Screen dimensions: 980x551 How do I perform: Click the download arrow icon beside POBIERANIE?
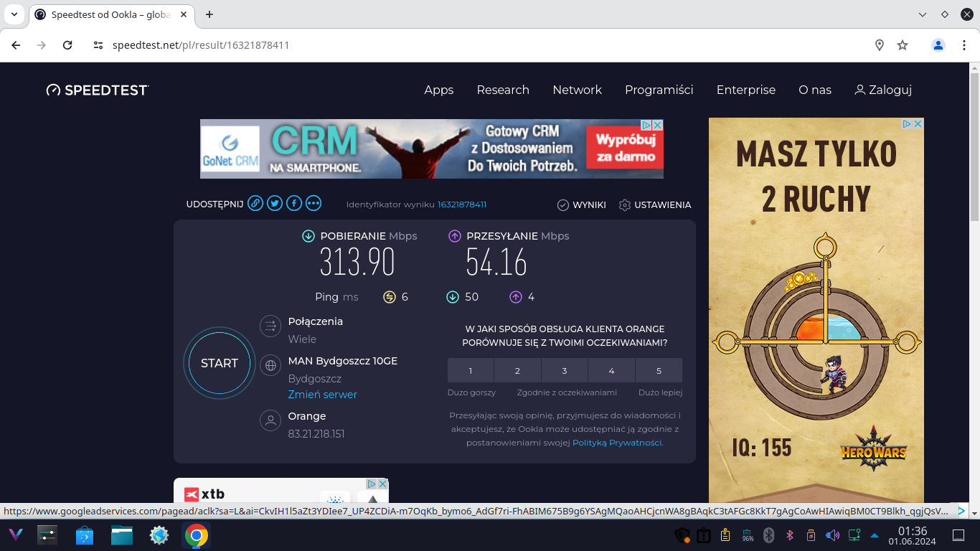pyautogui.click(x=308, y=236)
